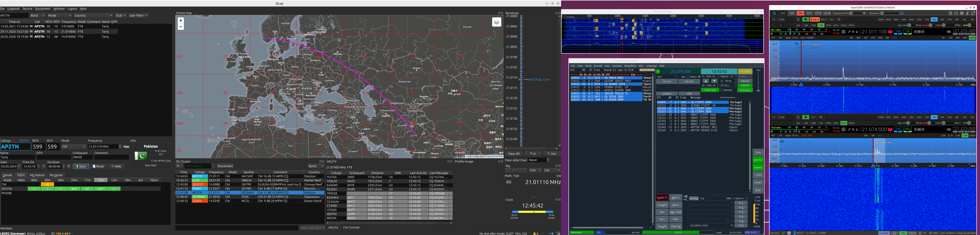Click the ExpertSDR3 angle-brackets panel icon

[956, 13]
